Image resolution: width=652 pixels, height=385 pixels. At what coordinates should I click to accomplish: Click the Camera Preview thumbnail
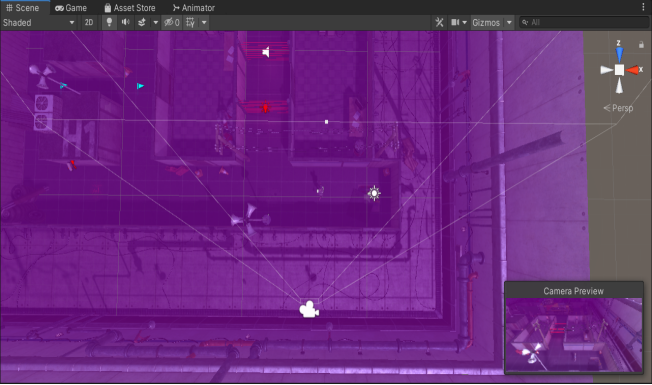574,335
